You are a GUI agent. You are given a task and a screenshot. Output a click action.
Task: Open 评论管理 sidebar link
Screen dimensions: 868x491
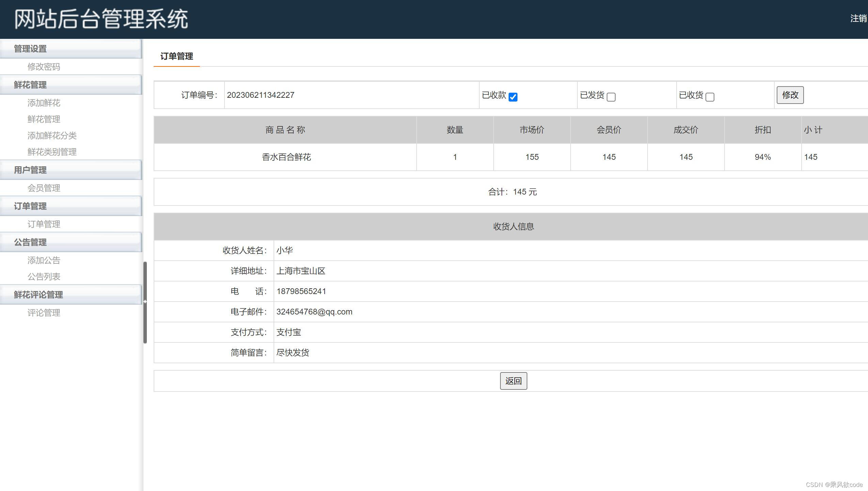coord(44,313)
